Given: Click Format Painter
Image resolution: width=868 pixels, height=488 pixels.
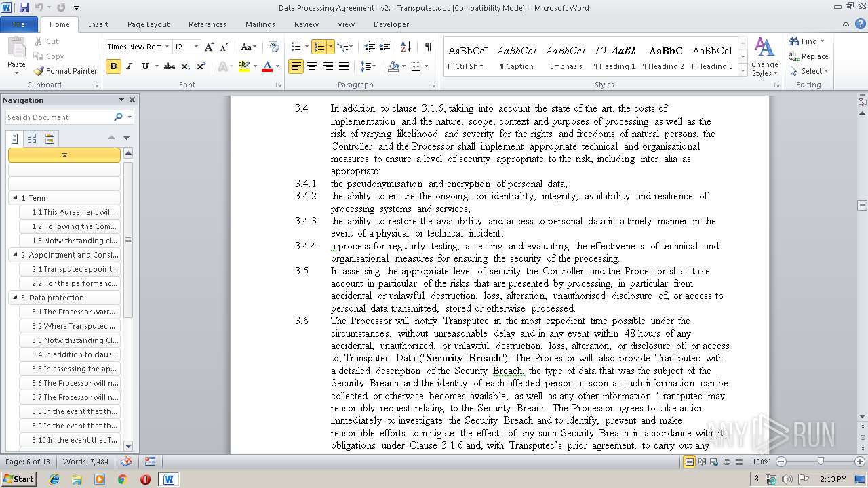Looking at the screenshot, I should tap(66, 71).
